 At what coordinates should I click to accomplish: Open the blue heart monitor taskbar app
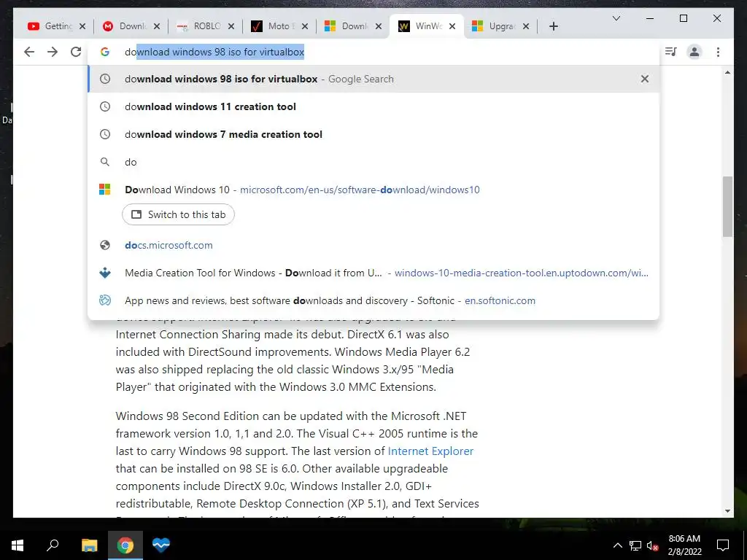(161, 545)
